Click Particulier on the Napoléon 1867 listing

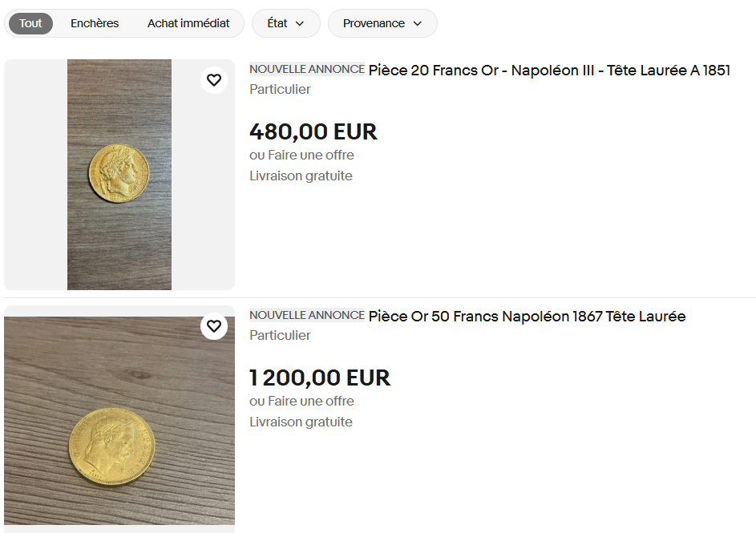tap(280, 335)
